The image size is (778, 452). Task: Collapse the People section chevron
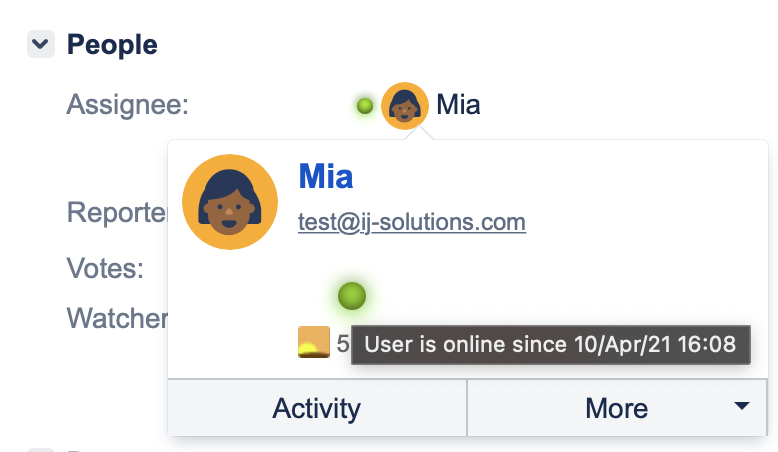(40, 44)
